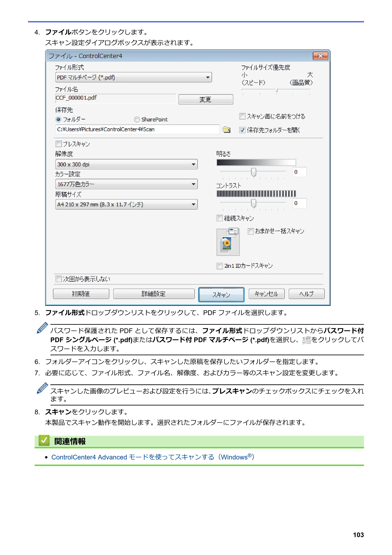Screen dimensions: 392x555
Task: Uncheck 保存先フォルダーを開く checkbox
Action: click(242, 130)
